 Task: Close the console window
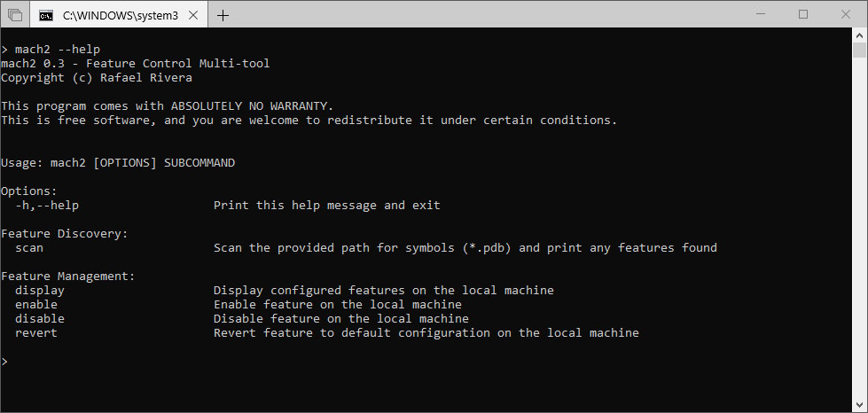point(845,15)
